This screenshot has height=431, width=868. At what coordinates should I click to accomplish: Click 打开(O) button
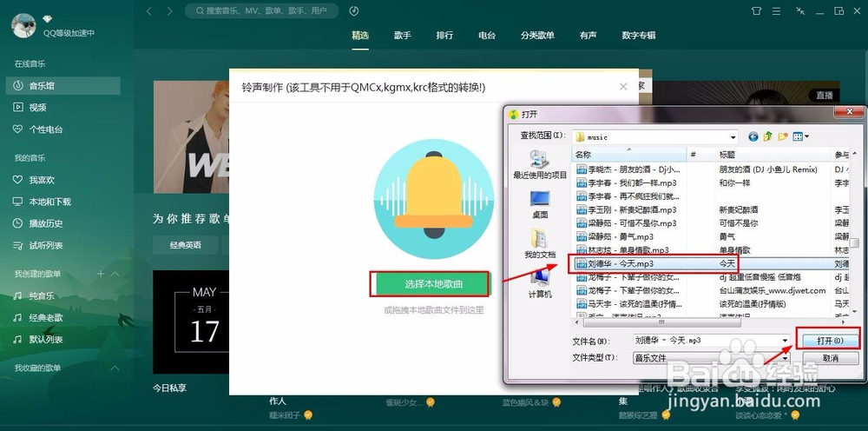[830, 341]
